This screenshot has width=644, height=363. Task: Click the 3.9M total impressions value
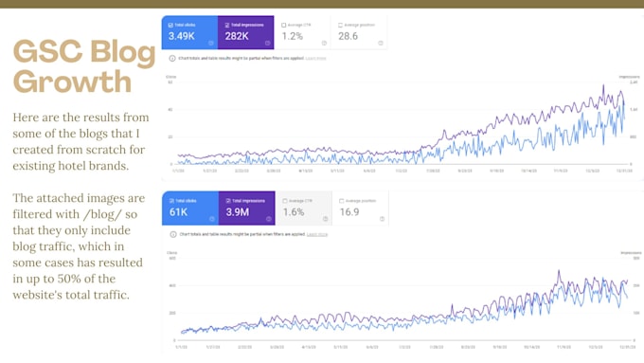coord(238,212)
